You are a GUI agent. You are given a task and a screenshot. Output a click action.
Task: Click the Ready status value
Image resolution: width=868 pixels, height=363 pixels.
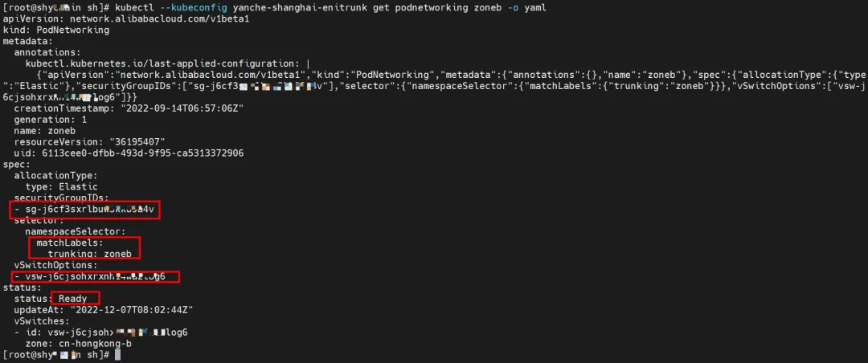click(73, 299)
